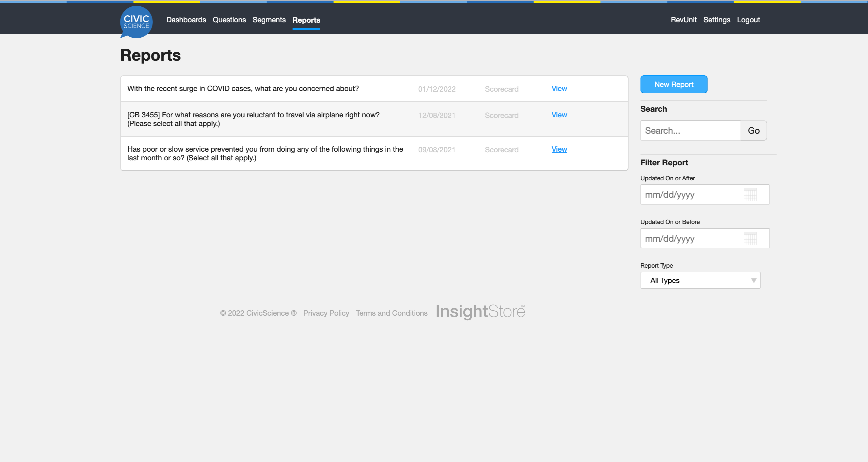This screenshot has height=462, width=868.
Task: Click the CivicScience logo
Action: click(136, 22)
